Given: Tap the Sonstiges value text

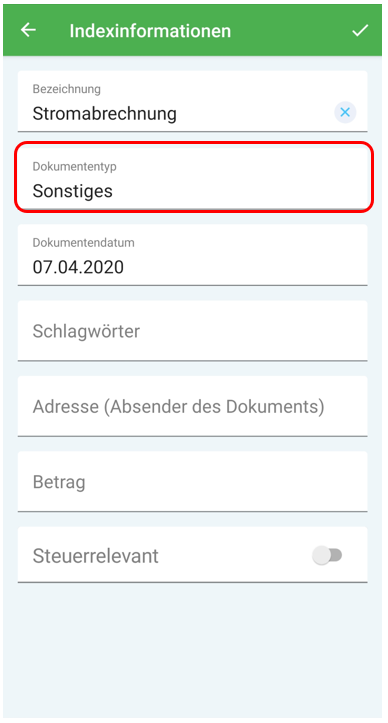Looking at the screenshot, I should pyautogui.click(x=72, y=191).
